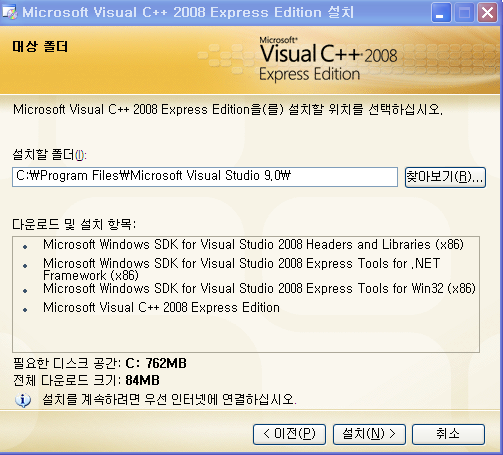The image size is (503, 455).
Task: Click the setup icon in the title bar
Action: (x=9, y=13)
